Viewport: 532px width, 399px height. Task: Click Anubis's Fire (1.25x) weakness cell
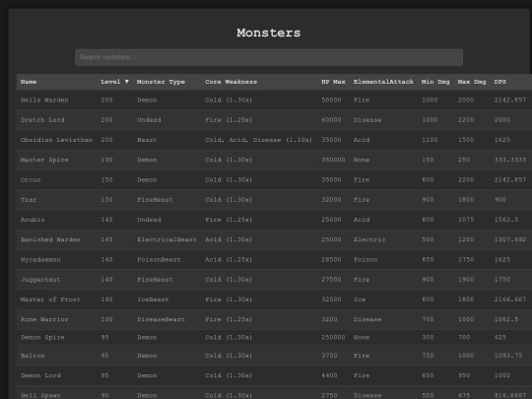coord(229,220)
